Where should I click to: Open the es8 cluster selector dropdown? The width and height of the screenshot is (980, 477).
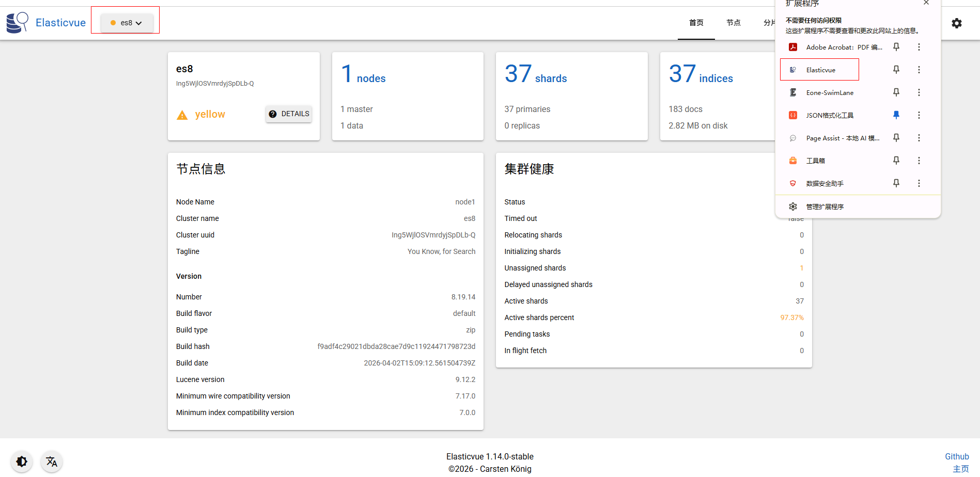click(127, 23)
